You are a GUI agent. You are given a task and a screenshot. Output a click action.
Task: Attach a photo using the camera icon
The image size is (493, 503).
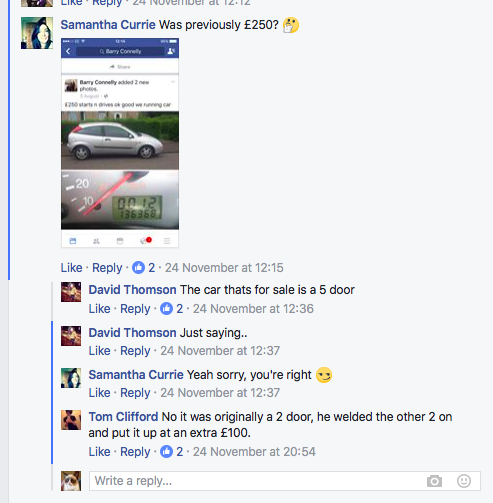point(434,481)
